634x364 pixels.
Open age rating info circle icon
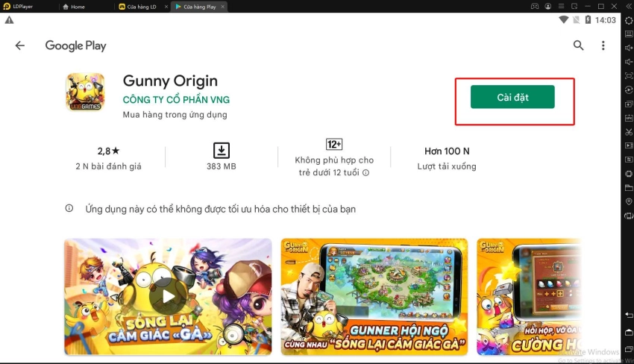click(365, 173)
